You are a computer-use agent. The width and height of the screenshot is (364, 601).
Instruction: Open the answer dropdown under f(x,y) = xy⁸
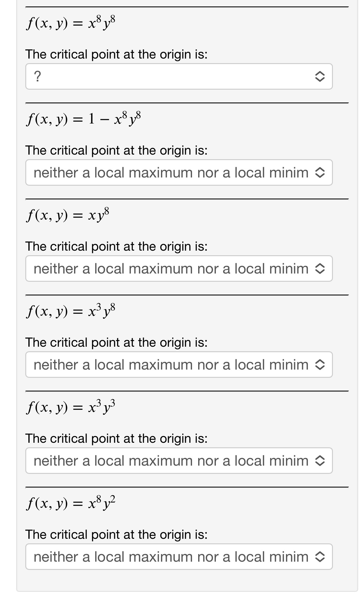pyautogui.click(x=180, y=269)
